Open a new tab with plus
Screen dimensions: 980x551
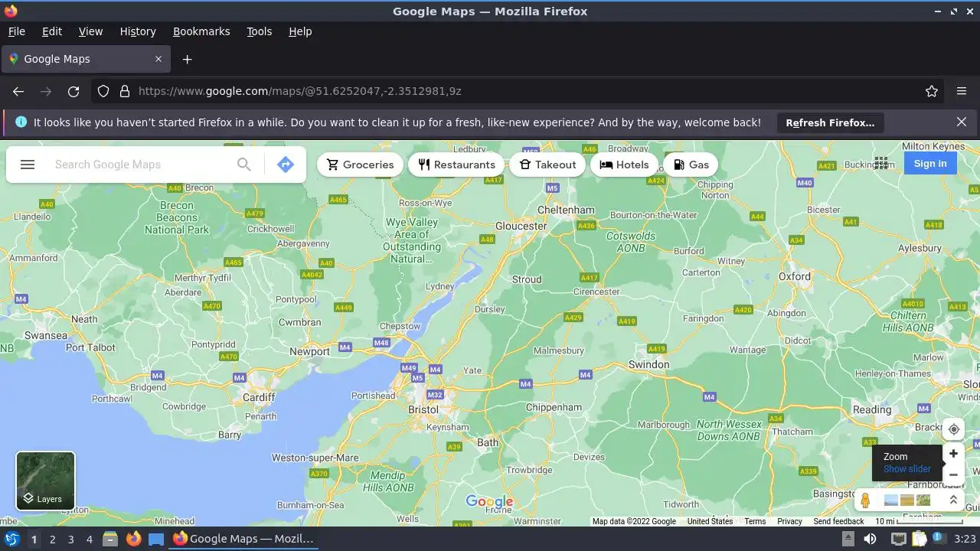point(187,59)
